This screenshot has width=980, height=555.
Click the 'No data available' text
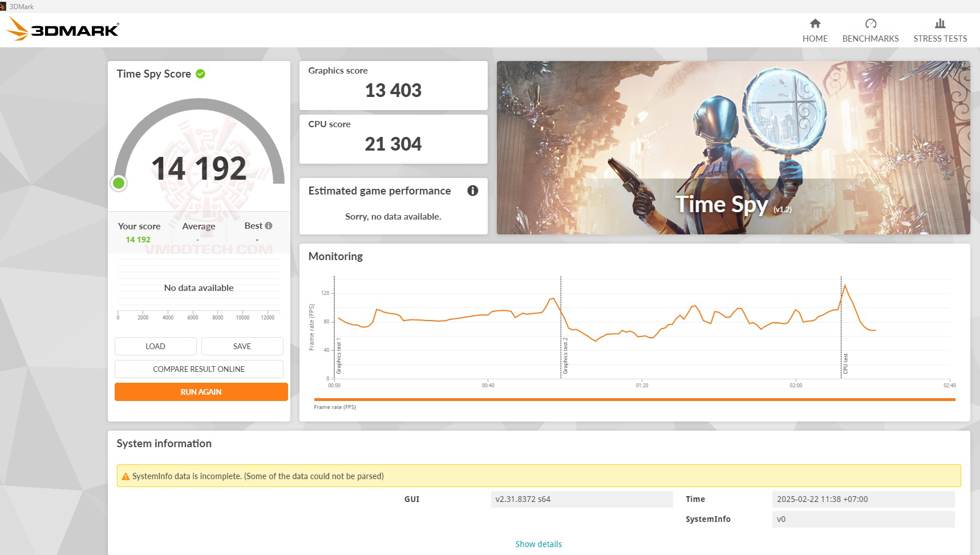coord(199,287)
